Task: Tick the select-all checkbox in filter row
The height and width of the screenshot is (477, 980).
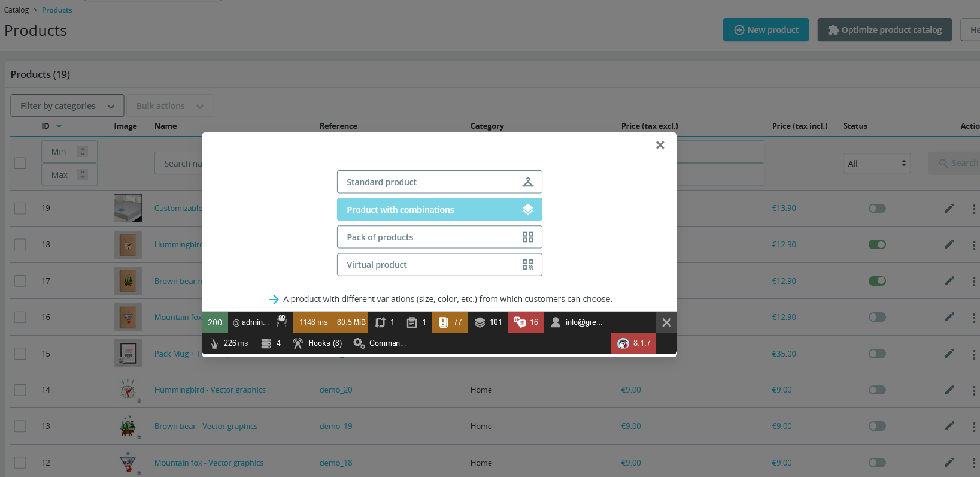Action: click(20, 163)
